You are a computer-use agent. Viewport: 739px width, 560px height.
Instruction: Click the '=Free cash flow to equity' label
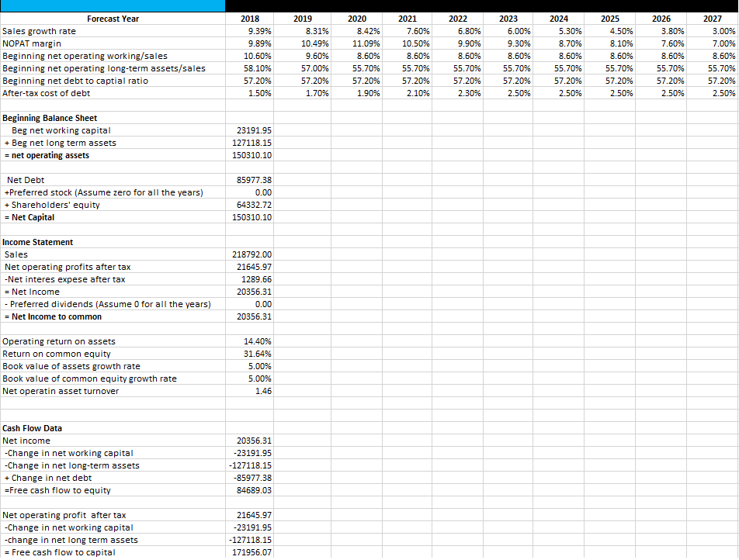[x=57, y=490]
